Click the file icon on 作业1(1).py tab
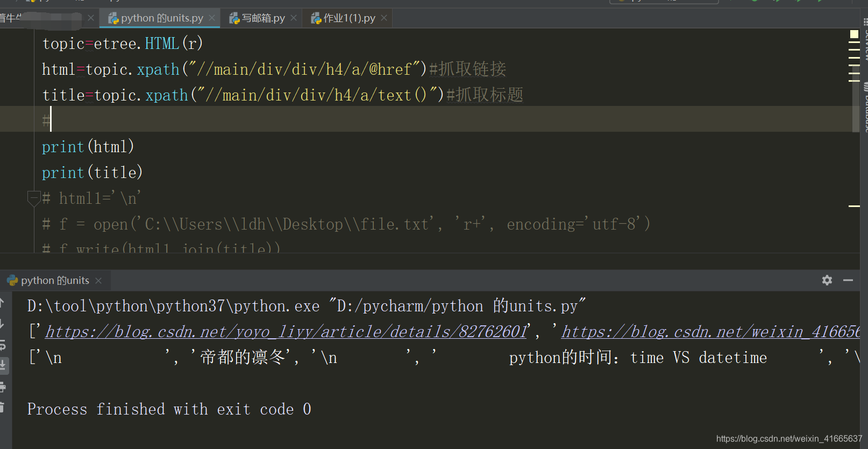 pyautogui.click(x=316, y=19)
